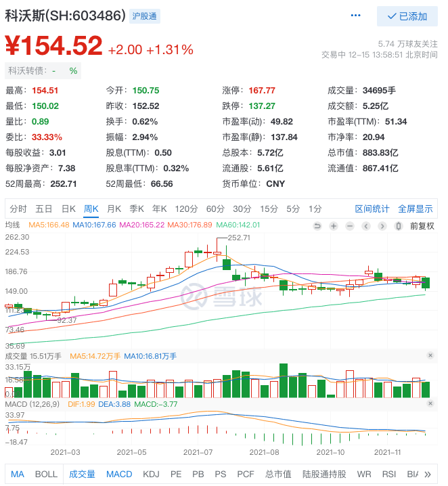Click the reset chart undo icon

coord(317,226)
